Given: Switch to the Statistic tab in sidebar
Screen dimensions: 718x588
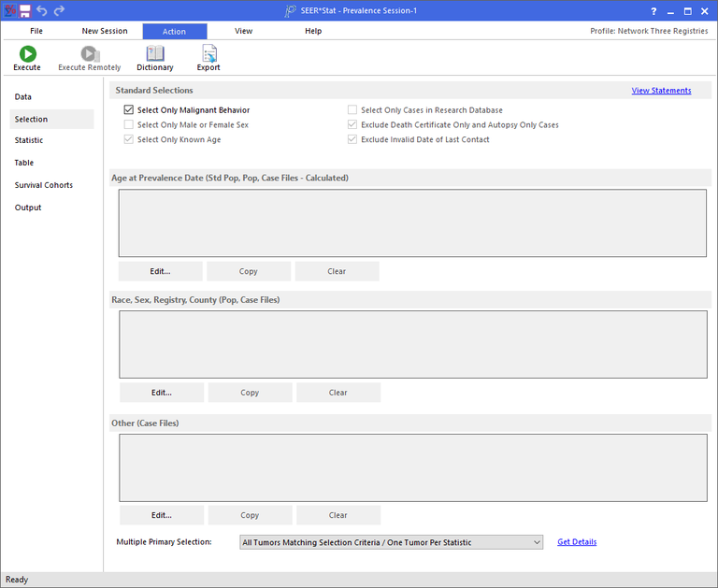Looking at the screenshot, I should [x=29, y=140].
